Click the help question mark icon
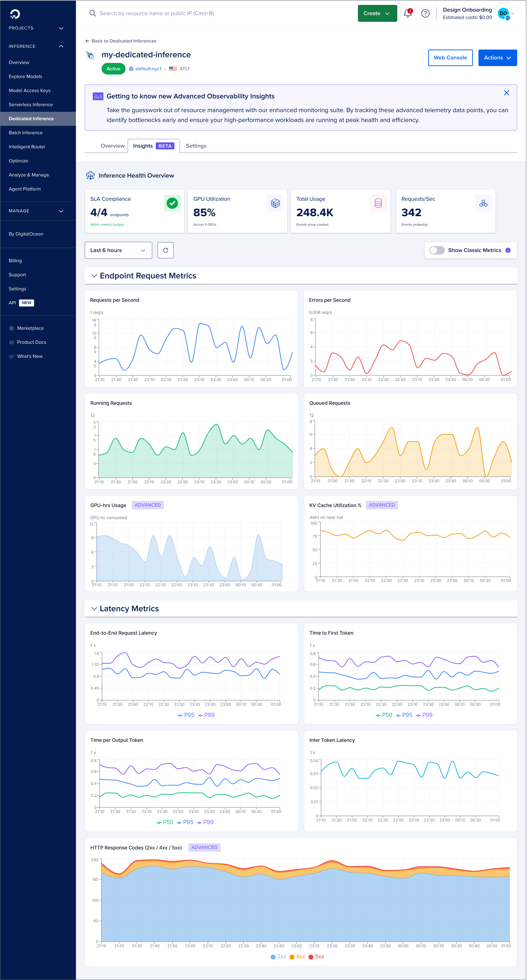 click(x=425, y=13)
